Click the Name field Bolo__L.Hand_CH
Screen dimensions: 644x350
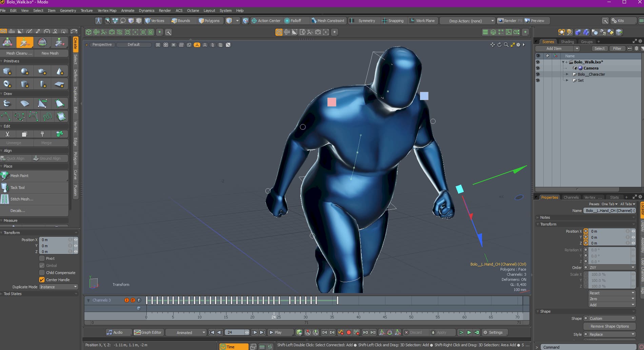pyautogui.click(x=609, y=211)
